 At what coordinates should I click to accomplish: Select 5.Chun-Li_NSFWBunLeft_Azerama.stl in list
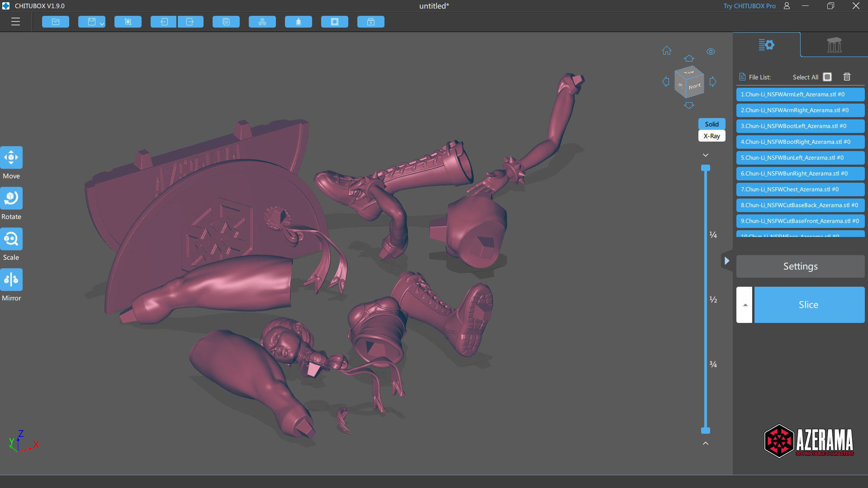click(800, 158)
